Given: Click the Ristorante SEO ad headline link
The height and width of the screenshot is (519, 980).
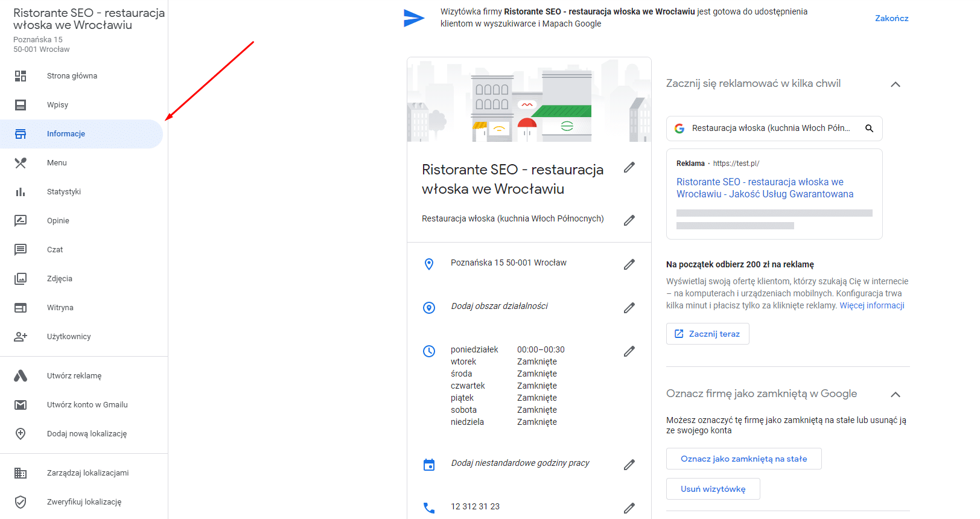Looking at the screenshot, I should tap(765, 188).
